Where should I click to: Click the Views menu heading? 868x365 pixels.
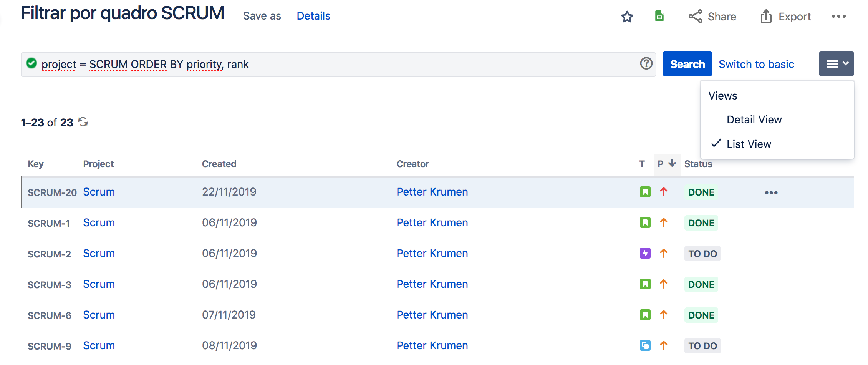click(x=723, y=96)
